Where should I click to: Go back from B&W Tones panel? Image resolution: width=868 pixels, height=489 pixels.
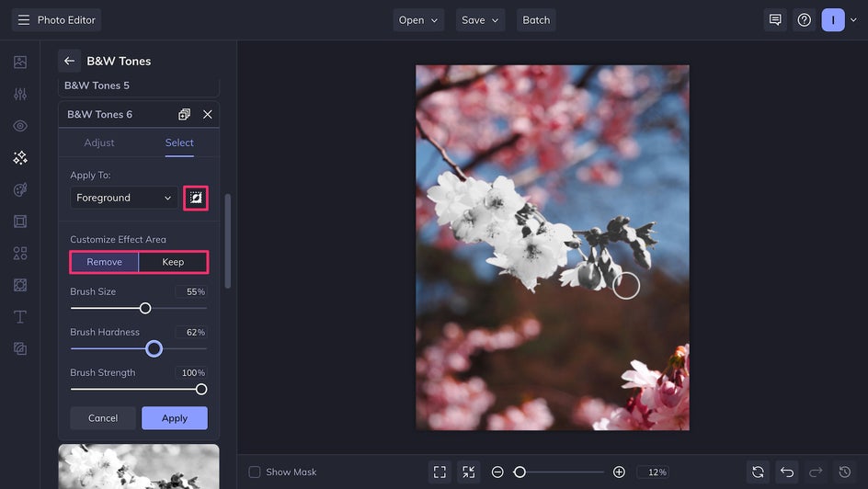69,61
